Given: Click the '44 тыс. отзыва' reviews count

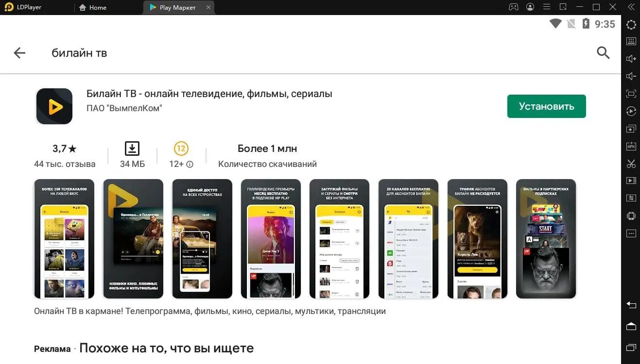Looking at the screenshot, I should pos(65,164).
